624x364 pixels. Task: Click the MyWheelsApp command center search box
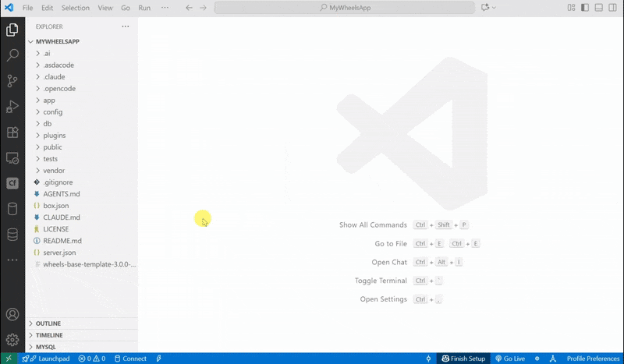point(345,8)
